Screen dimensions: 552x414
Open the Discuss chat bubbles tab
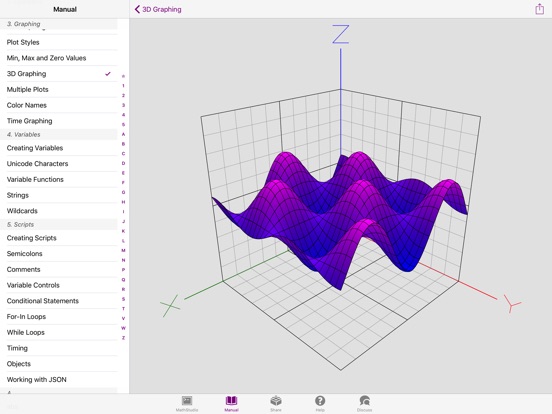tap(364, 403)
